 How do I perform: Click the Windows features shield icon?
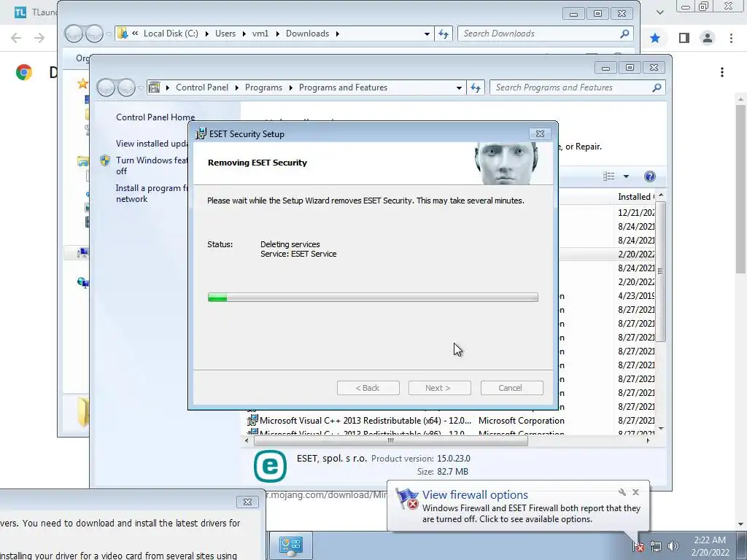point(105,160)
